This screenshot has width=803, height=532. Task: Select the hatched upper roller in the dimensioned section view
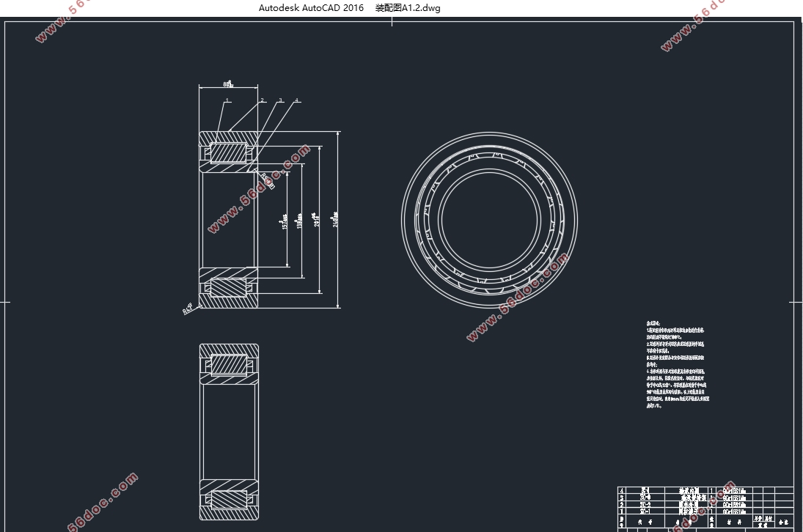click(229, 154)
